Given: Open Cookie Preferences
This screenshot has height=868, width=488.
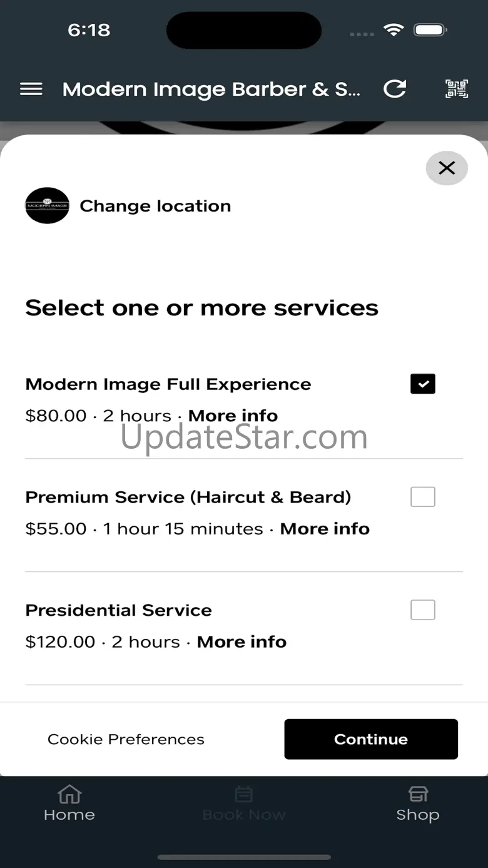Looking at the screenshot, I should [126, 739].
